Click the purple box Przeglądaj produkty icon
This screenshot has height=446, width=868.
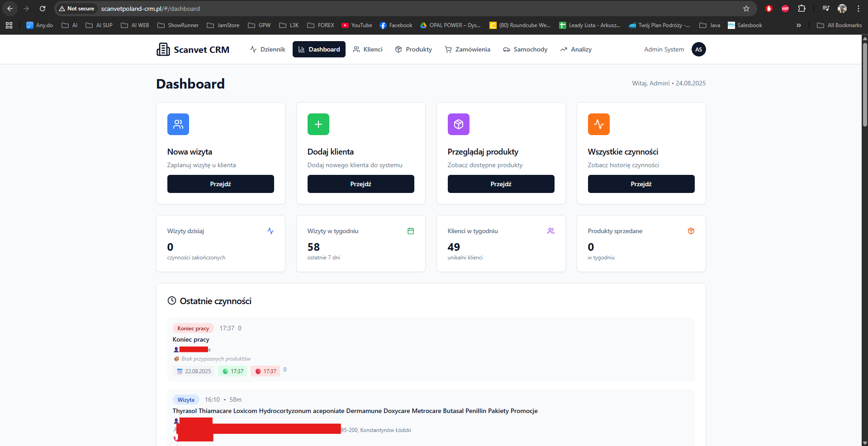[x=458, y=124]
